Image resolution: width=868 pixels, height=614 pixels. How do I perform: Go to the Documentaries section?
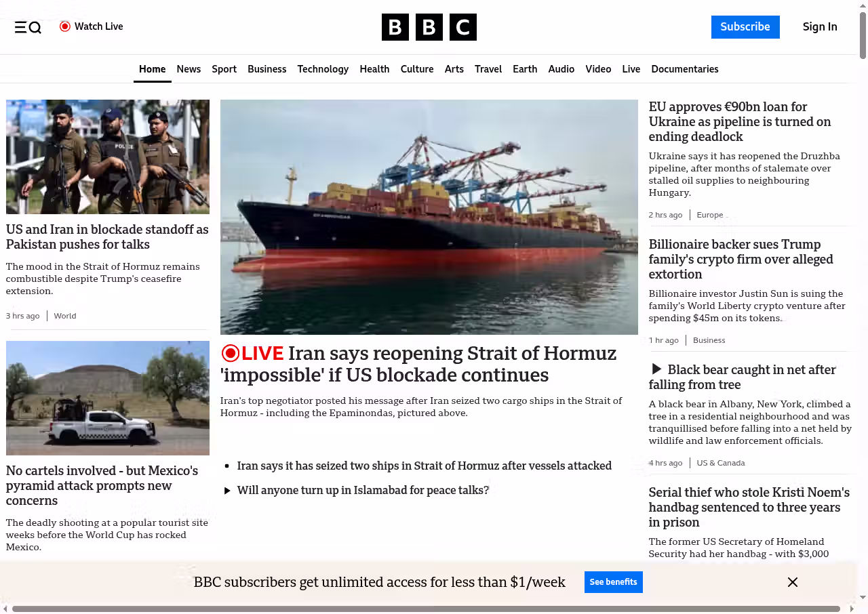(684, 69)
